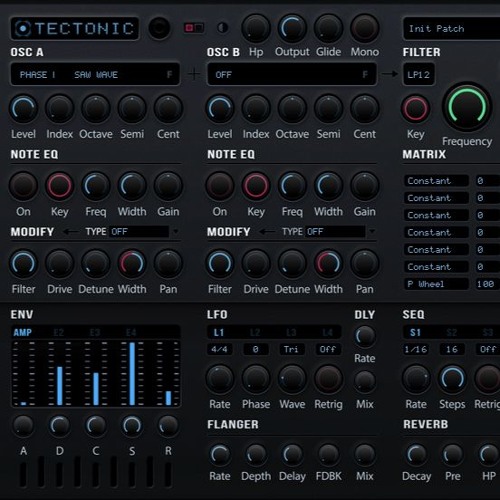Toggle the SEQ Retrig knob

tap(488, 379)
